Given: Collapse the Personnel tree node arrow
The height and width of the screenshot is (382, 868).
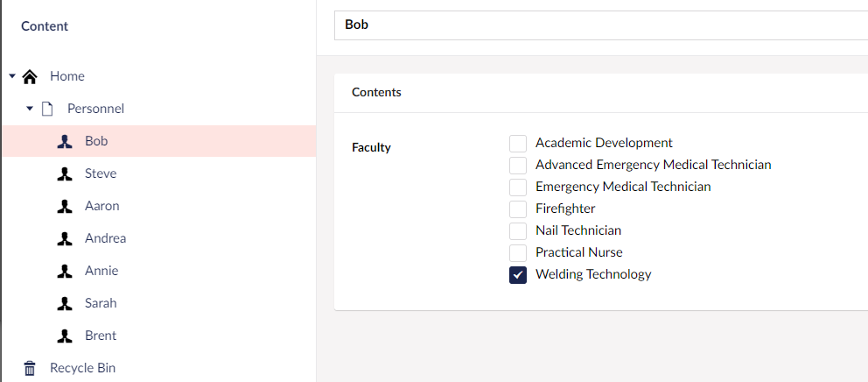Looking at the screenshot, I should pos(30,108).
